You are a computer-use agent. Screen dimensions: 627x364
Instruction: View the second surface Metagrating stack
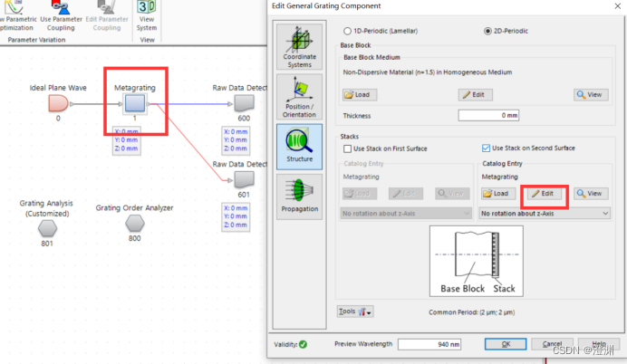click(591, 194)
